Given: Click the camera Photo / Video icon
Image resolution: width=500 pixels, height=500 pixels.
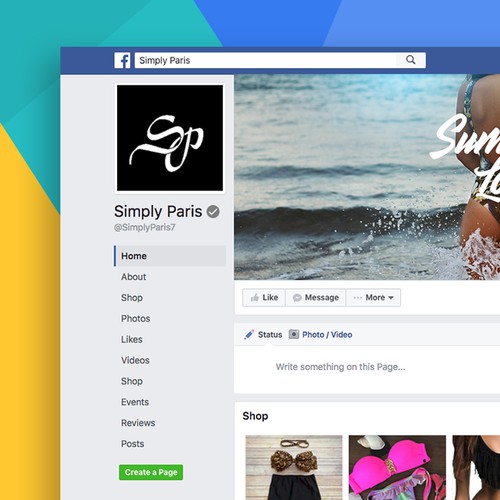Looking at the screenshot, I should coord(294,334).
